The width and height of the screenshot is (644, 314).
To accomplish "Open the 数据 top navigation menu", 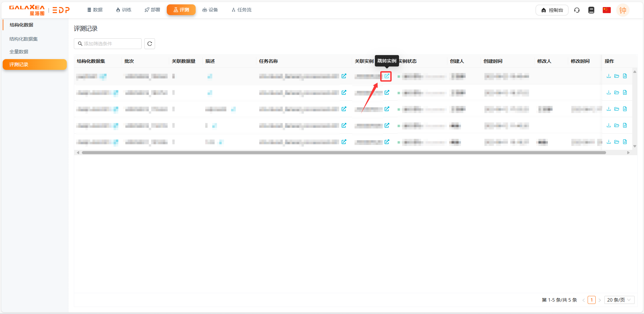I will pyautogui.click(x=95, y=10).
